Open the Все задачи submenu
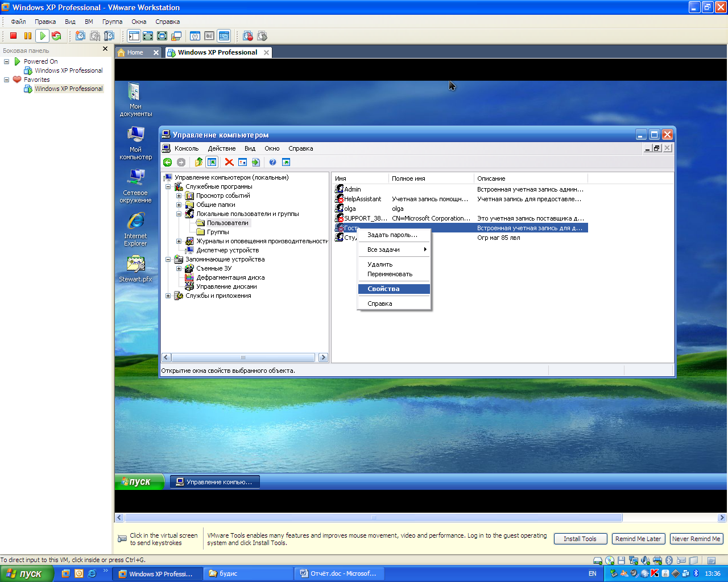Screen dimensions: 728x582 coord(394,250)
